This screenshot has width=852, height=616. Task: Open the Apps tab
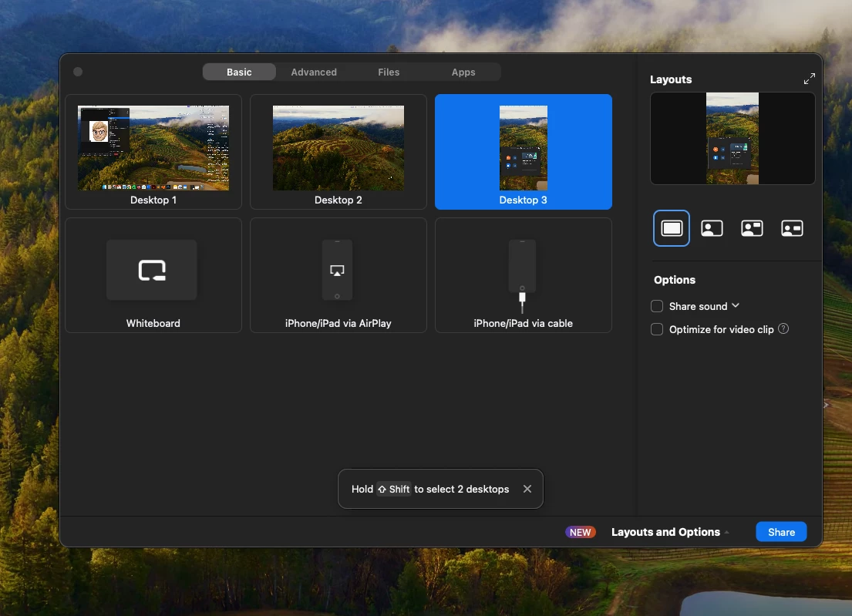[463, 72]
